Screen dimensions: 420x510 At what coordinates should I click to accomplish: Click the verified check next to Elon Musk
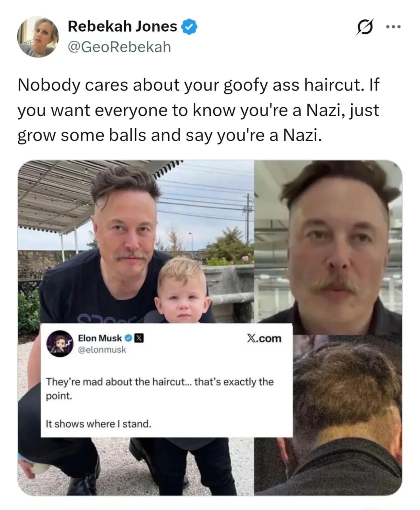click(129, 338)
